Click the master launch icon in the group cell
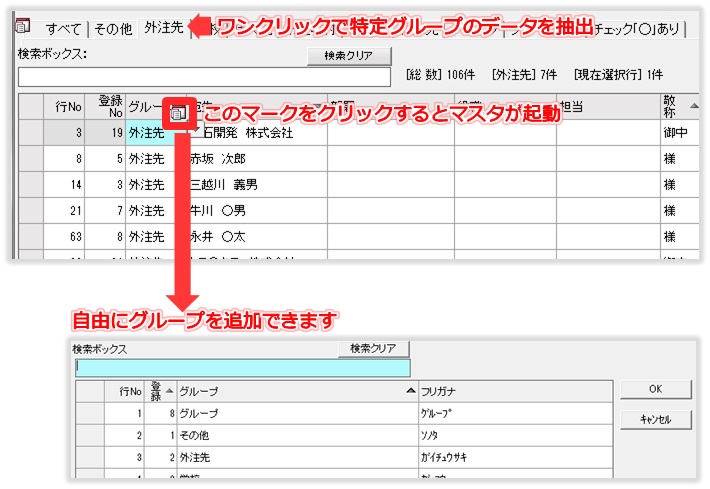 [177, 115]
